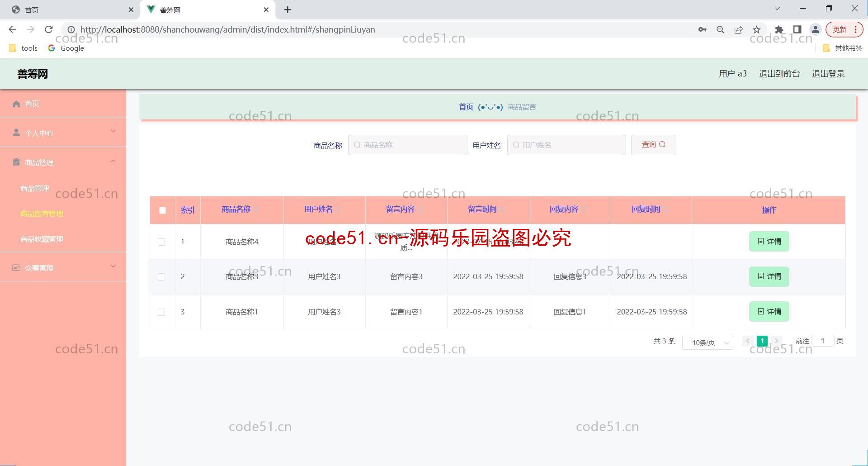The height and width of the screenshot is (466, 868).
Task: Click the 善筹网 site title
Action: click(33, 74)
